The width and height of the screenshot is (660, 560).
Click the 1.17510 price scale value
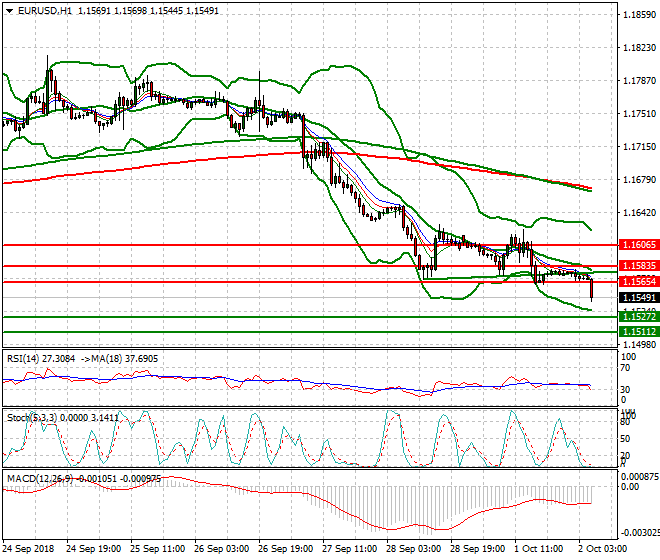pos(639,114)
